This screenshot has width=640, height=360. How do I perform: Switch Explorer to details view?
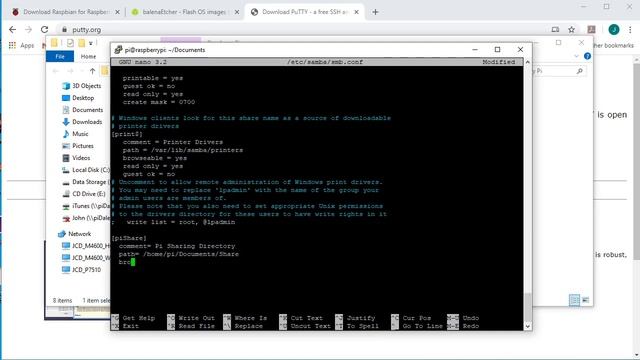(x=574, y=300)
